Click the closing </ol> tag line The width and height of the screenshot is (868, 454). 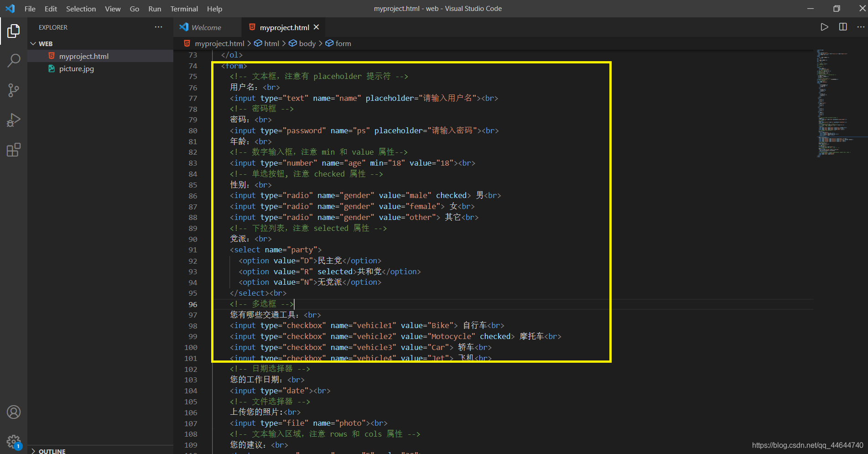click(232, 55)
